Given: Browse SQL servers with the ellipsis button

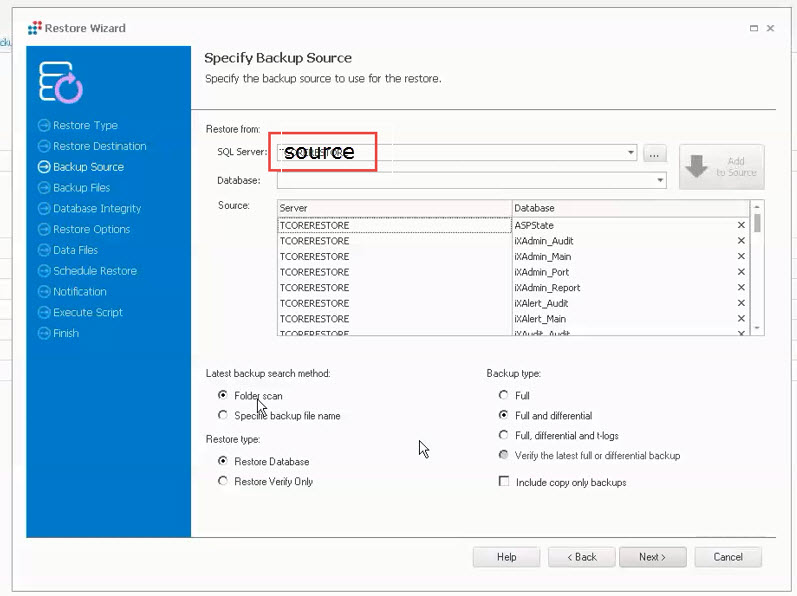Looking at the screenshot, I should pos(654,153).
